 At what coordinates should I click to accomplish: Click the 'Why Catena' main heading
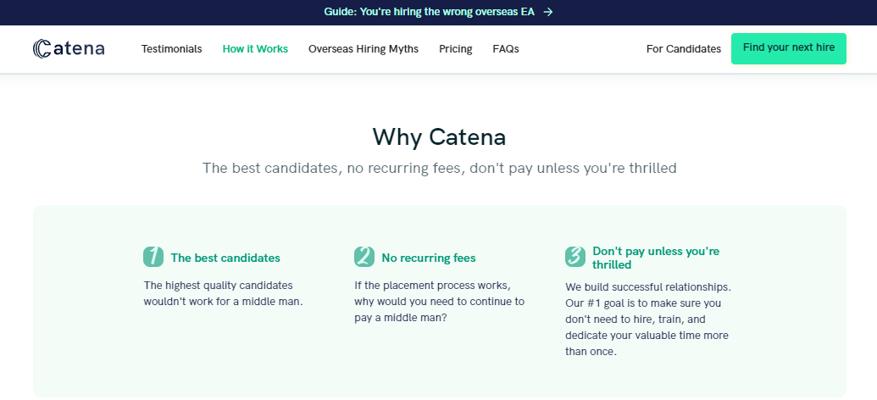point(438,136)
